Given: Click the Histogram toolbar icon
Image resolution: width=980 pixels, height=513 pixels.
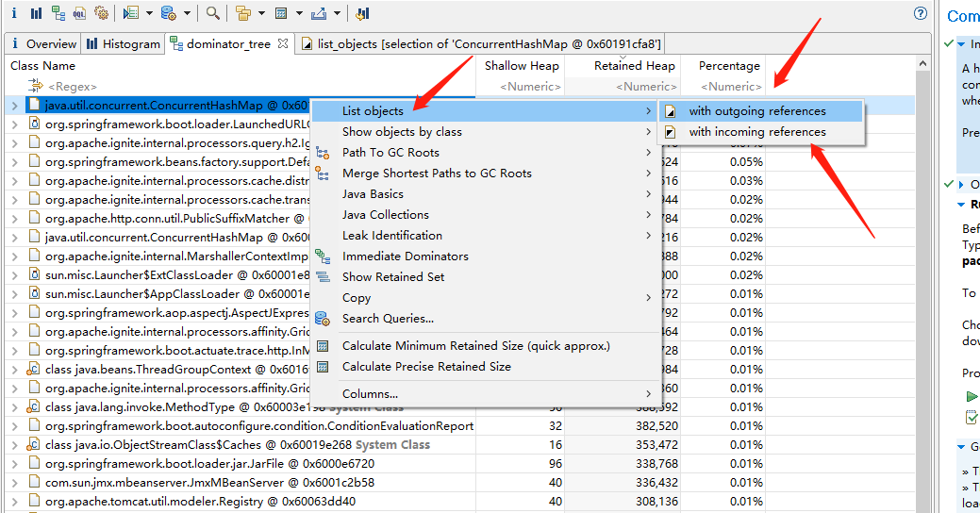Looking at the screenshot, I should (x=36, y=13).
